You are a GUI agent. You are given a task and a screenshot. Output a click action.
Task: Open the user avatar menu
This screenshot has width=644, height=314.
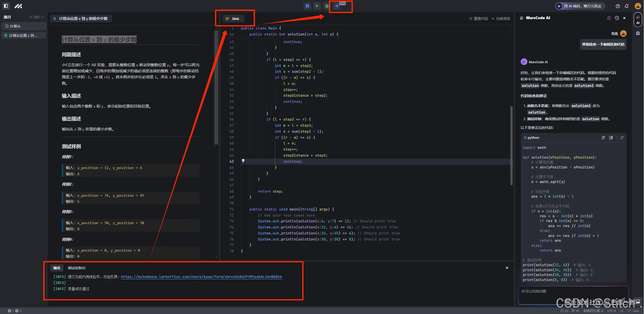click(x=638, y=6)
